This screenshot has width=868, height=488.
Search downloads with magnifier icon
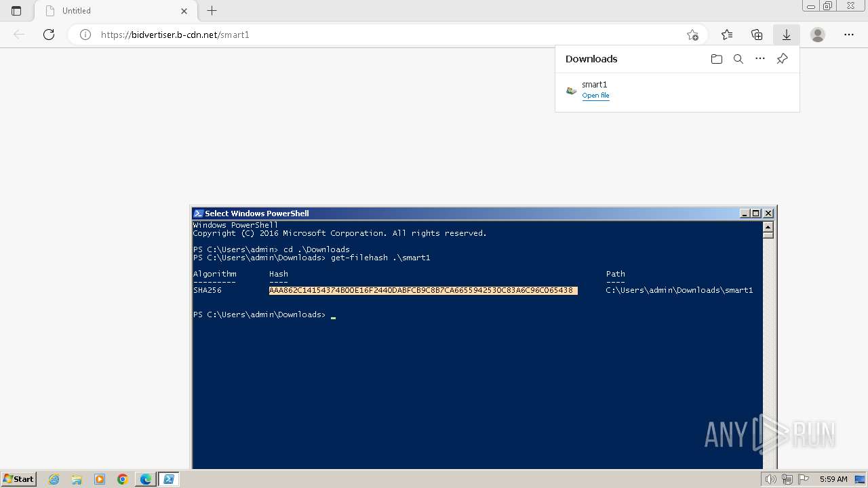(738, 59)
